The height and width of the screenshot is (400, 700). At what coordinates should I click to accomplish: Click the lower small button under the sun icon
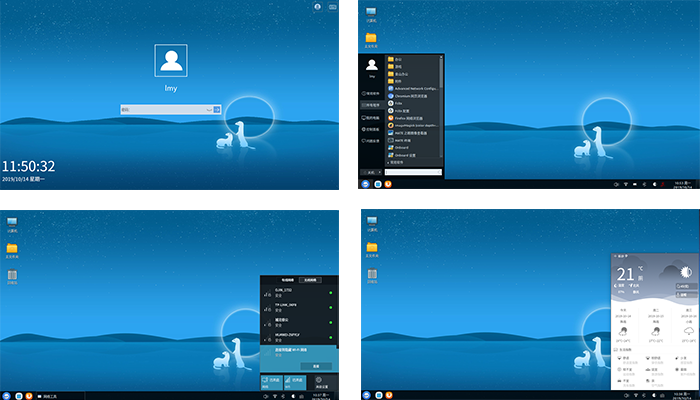686,295
